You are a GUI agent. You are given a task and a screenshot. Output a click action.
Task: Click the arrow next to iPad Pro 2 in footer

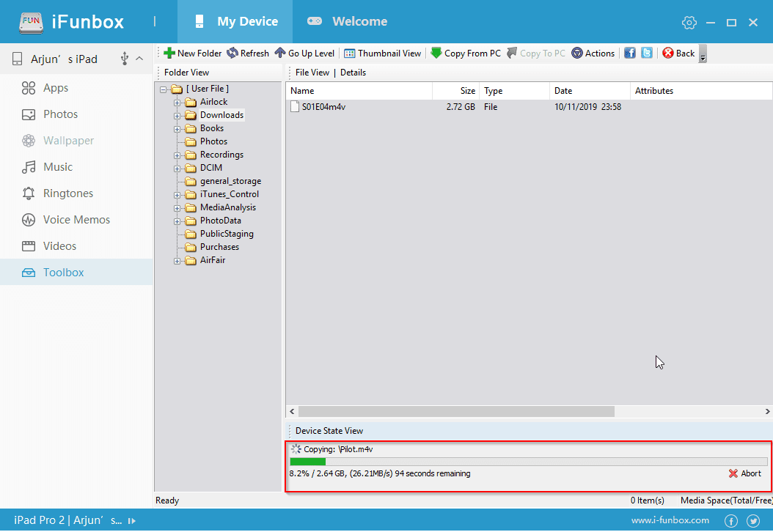131,521
